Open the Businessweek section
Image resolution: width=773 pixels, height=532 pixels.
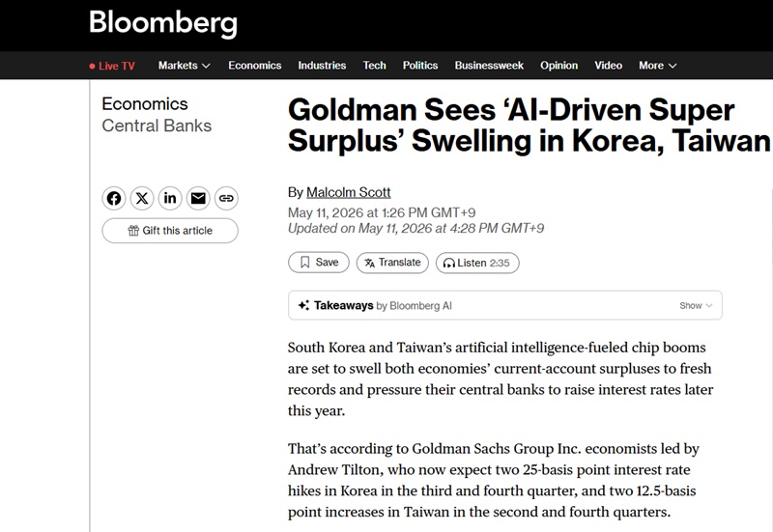pyautogui.click(x=489, y=66)
